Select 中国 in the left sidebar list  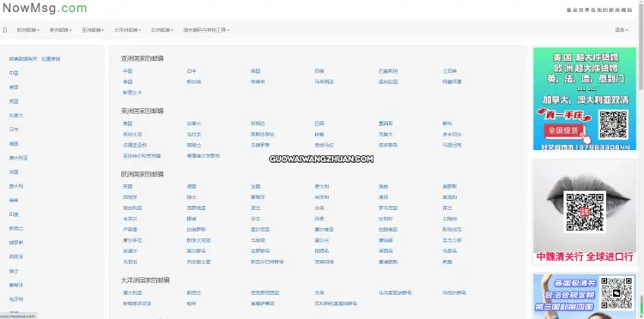click(14, 73)
